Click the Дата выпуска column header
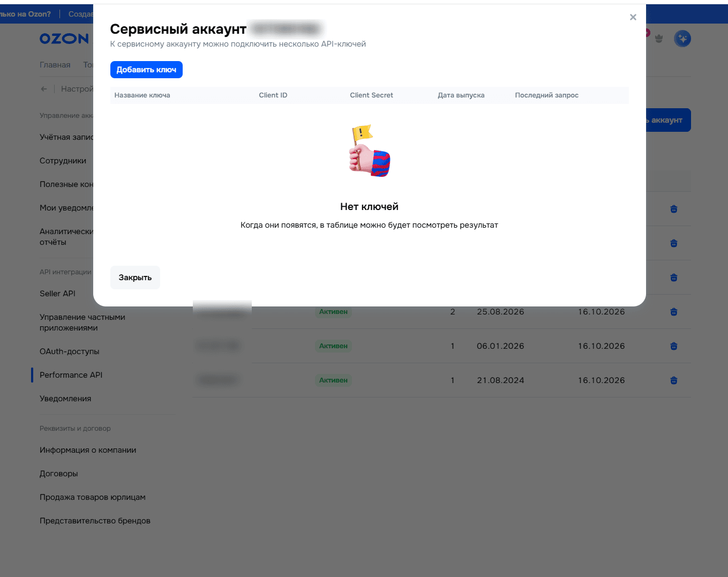728x577 pixels. pyautogui.click(x=461, y=95)
